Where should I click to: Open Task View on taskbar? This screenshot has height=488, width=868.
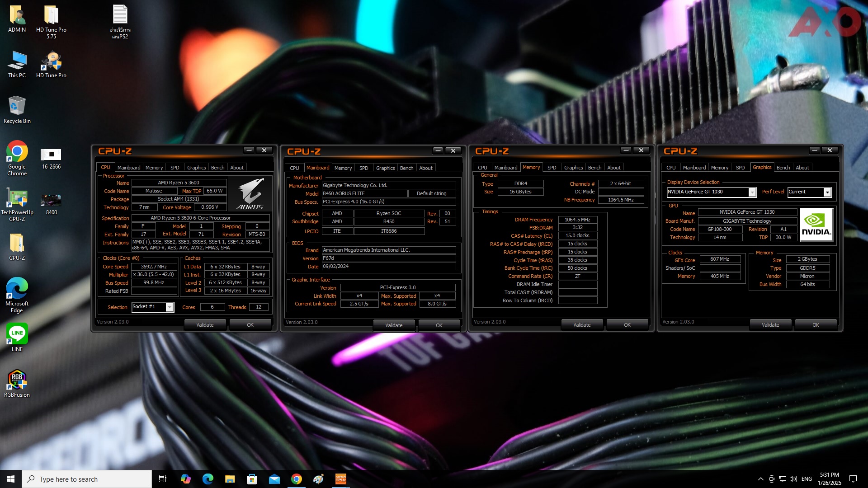(163, 479)
